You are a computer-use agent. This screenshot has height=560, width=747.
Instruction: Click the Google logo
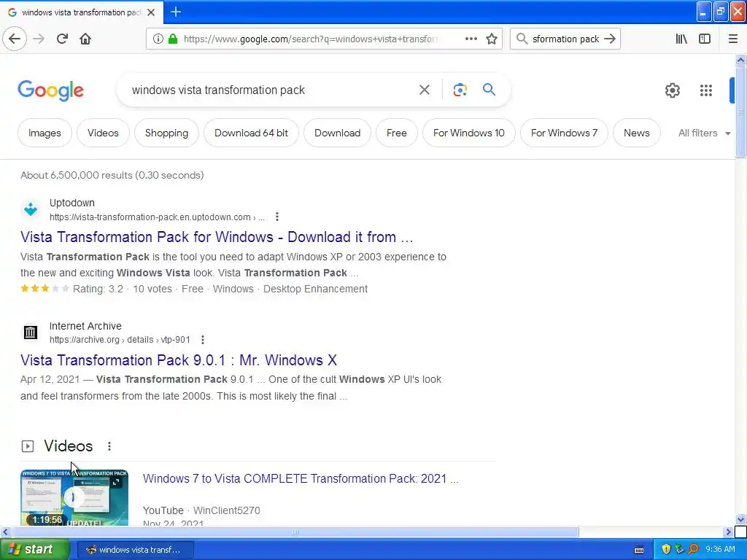tap(50, 90)
